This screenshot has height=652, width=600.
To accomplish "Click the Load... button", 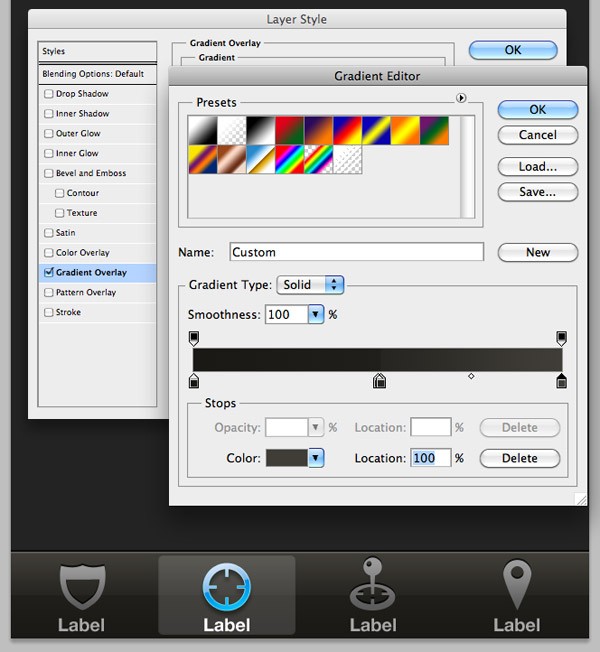I will pos(538,167).
